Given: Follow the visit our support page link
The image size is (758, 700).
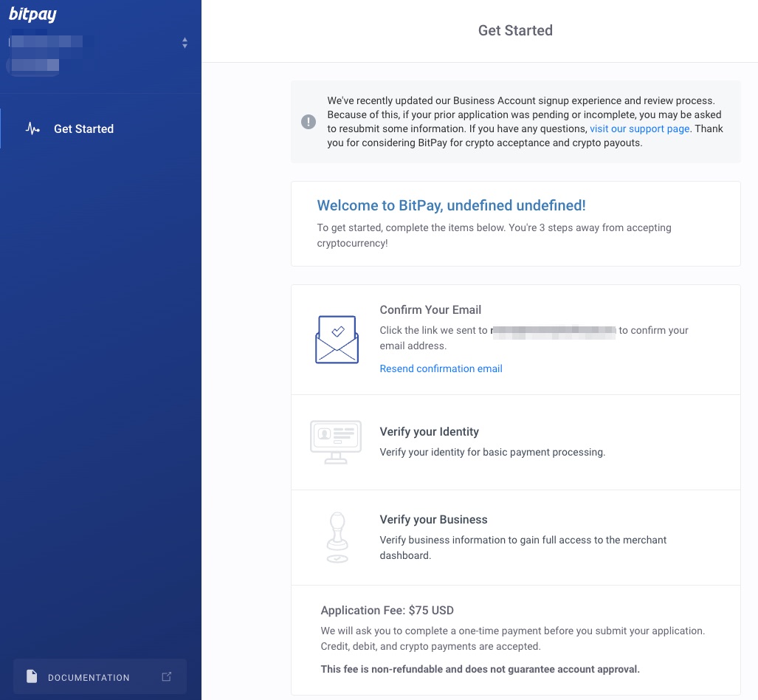Looking at the screenshot, I should pyautogui.click(x=639, y=128).
